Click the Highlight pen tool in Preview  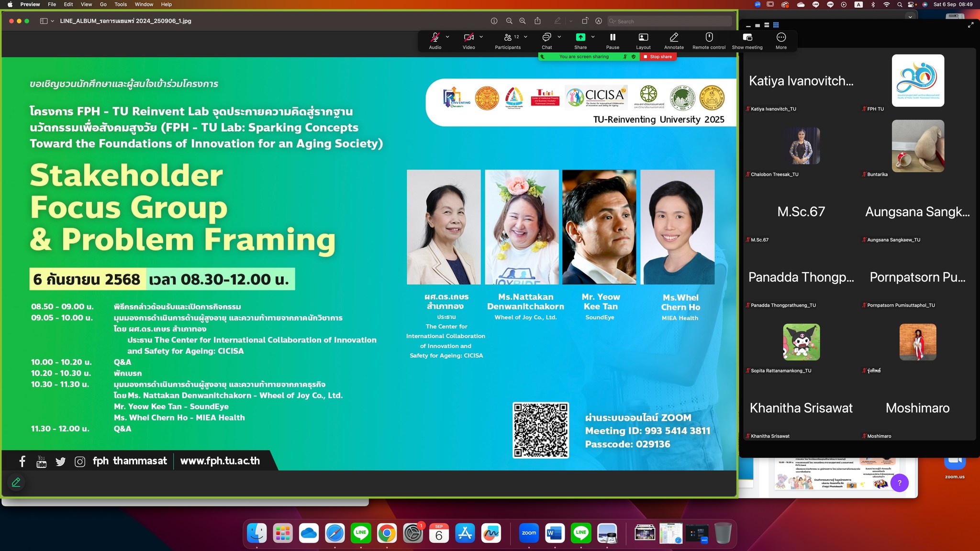(557, 21)
